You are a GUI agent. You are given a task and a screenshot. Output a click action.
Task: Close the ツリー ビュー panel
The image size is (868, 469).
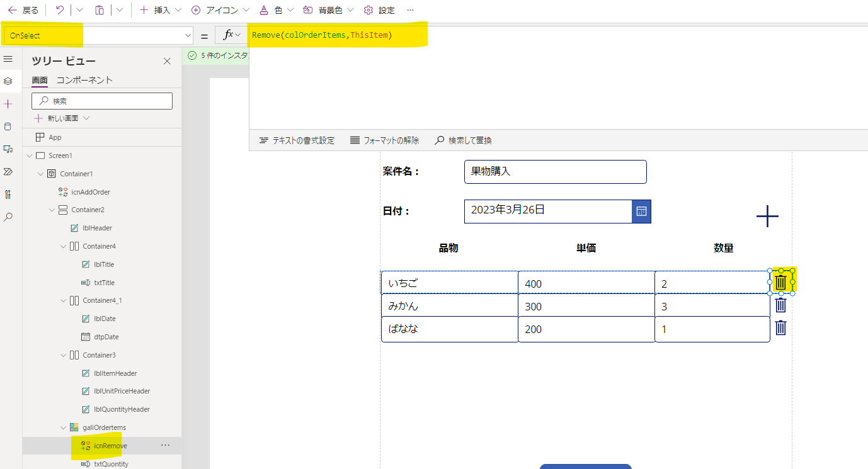(x=167, y=61)
